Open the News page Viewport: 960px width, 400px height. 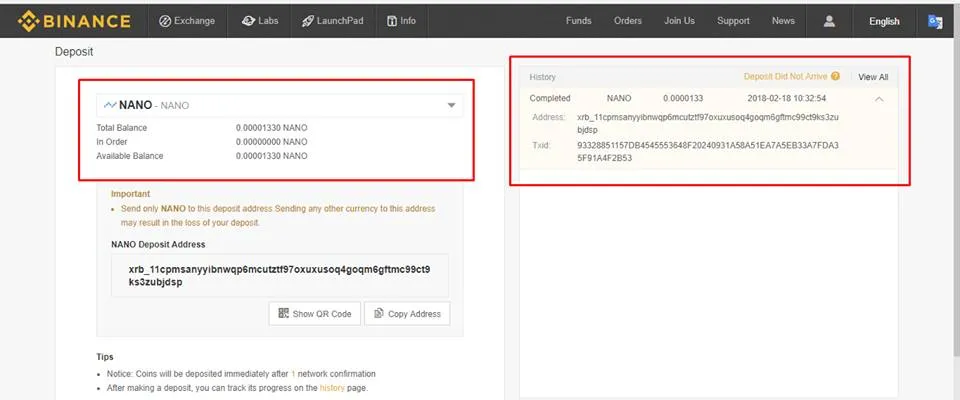click(783, 21)
